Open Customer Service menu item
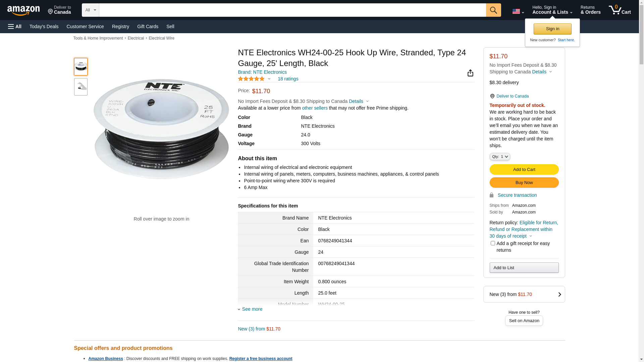The width and height of the screenshot is (644, 362). tap(85, 26)
